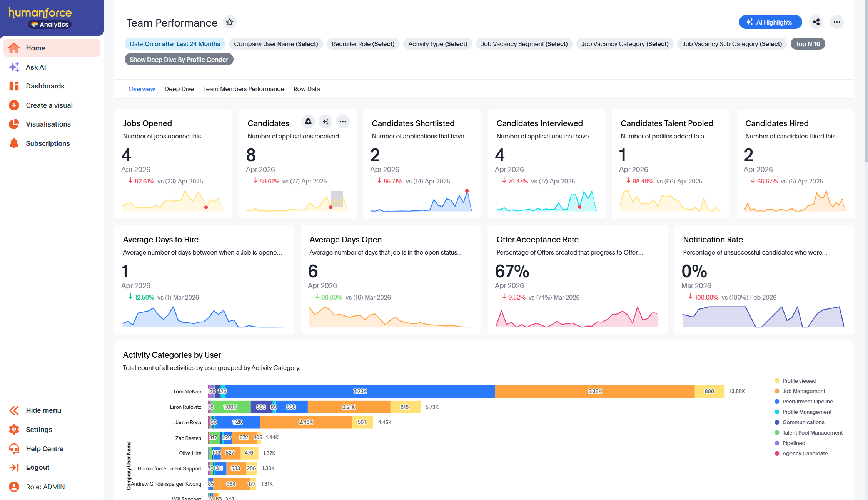Click Jamie Rosa's 2.48K orange bar segment
This screenshot has height=500, width=868.
pyautogui.click(x=306, y=422)
